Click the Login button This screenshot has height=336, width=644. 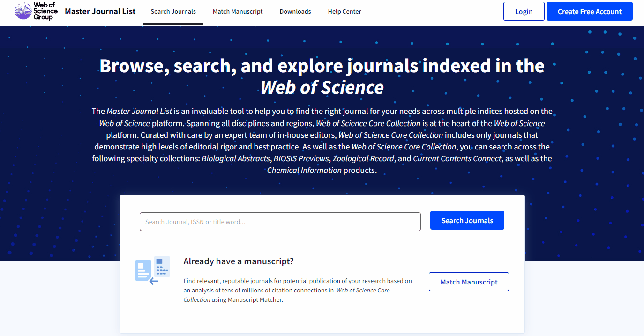click(524, 11)
